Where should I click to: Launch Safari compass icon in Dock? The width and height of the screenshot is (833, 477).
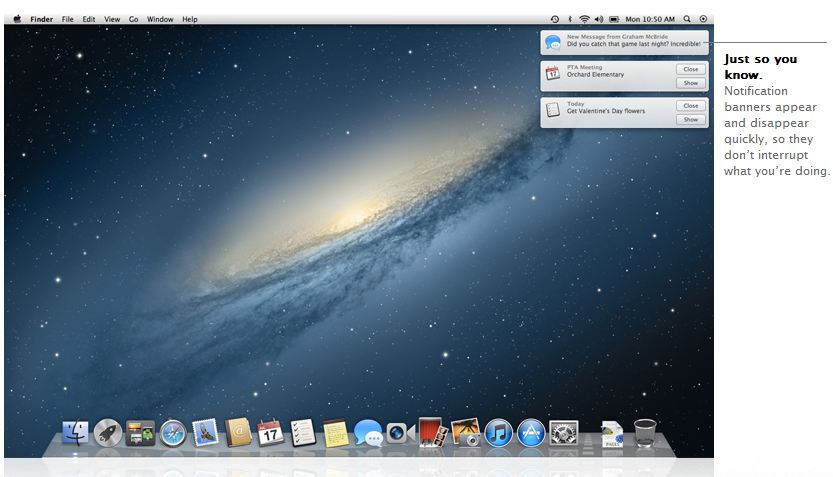pos(173,433)
